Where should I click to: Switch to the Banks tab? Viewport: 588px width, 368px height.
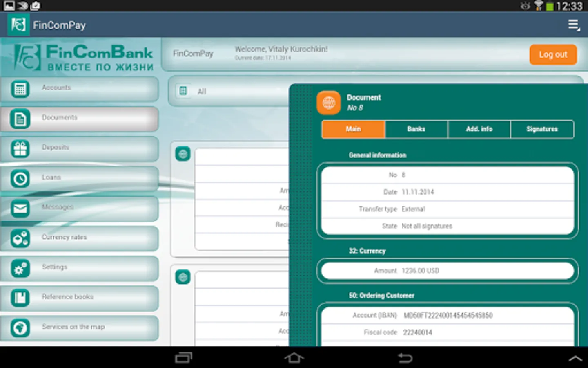point(416,129)
